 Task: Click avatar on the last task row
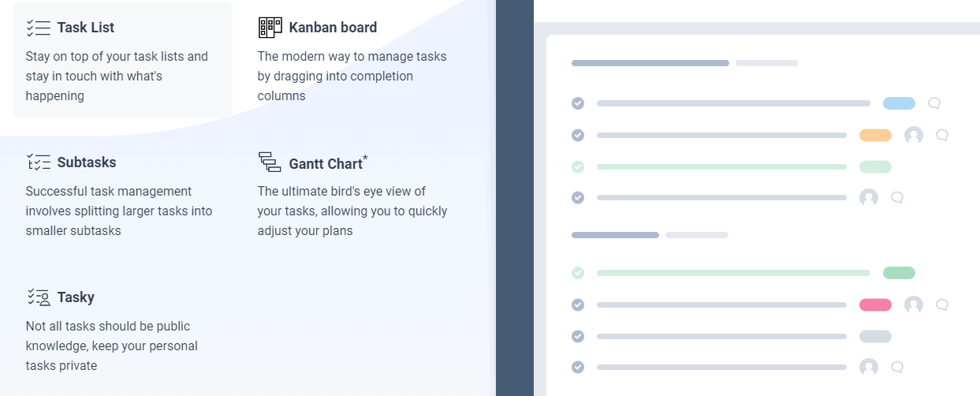869,368
